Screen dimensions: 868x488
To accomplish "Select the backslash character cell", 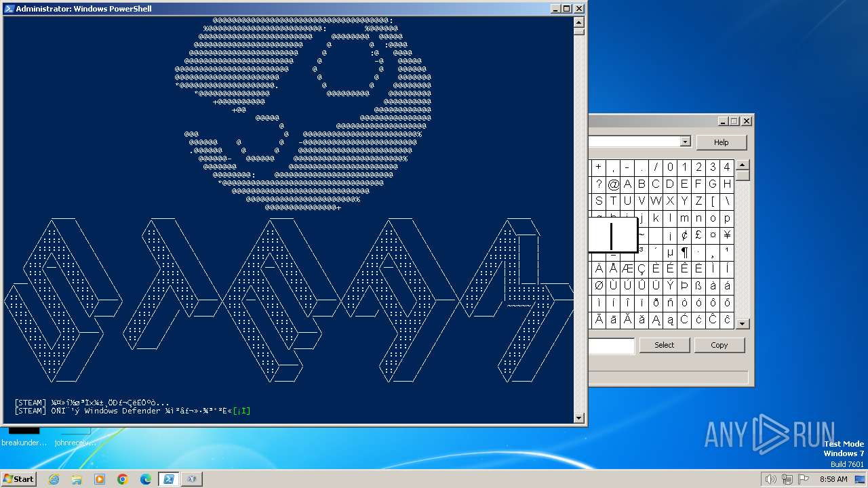I will pos(727,201).
